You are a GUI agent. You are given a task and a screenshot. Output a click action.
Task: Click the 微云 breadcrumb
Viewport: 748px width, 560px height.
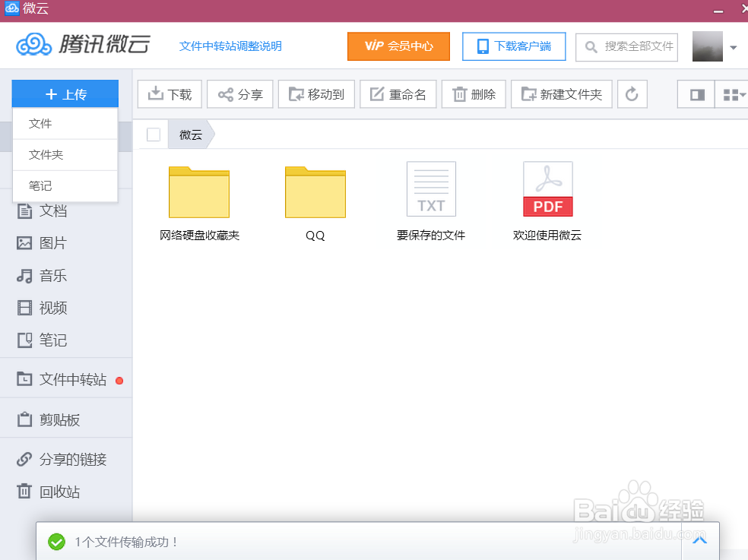coord(191,134)
